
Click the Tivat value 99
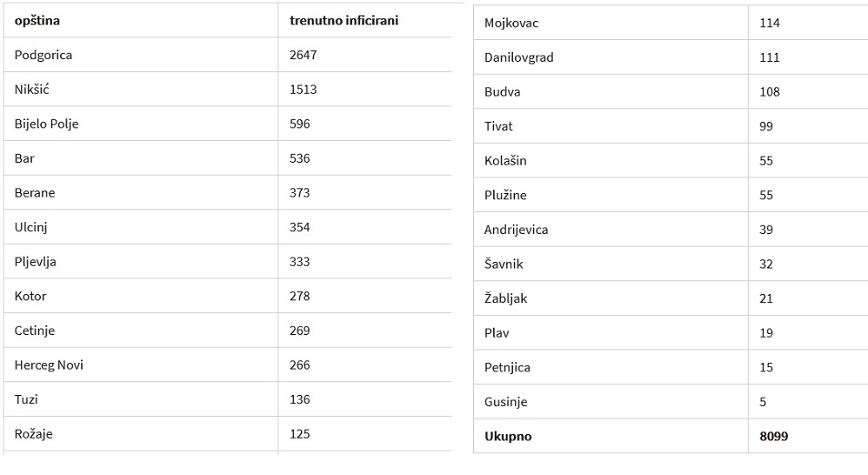(766, 126)
